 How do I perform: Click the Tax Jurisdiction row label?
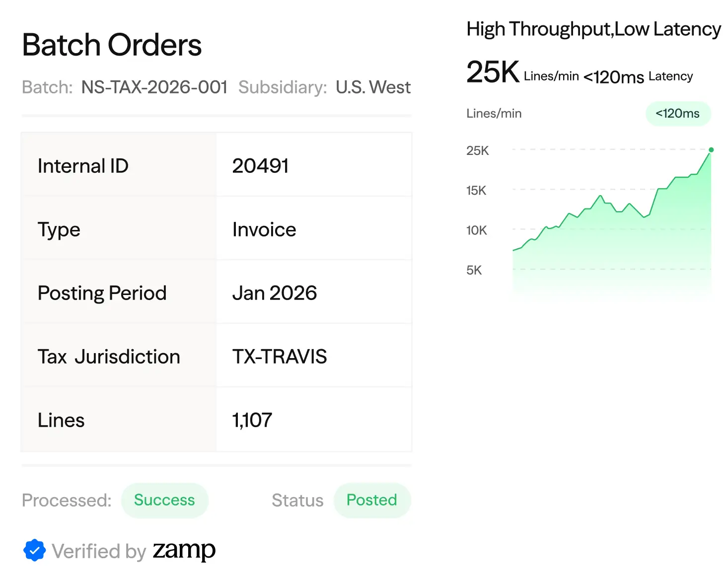click(109, 357)
